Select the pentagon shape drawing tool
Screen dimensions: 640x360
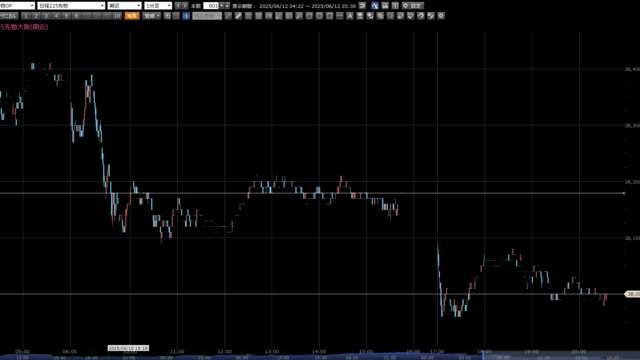(x=309, y=16)
